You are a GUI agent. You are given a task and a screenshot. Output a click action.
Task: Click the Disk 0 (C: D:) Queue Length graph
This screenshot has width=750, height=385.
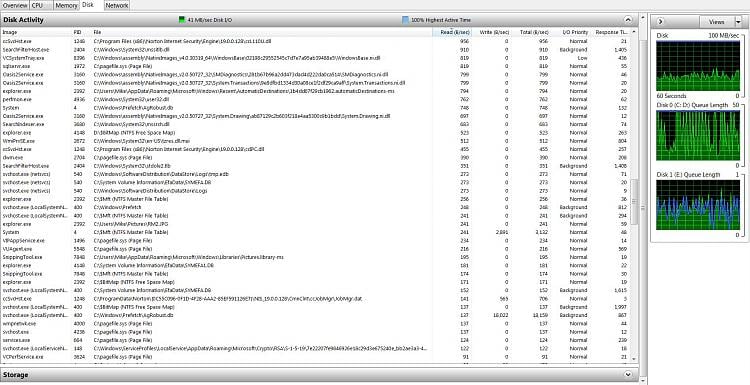(698, 136)
